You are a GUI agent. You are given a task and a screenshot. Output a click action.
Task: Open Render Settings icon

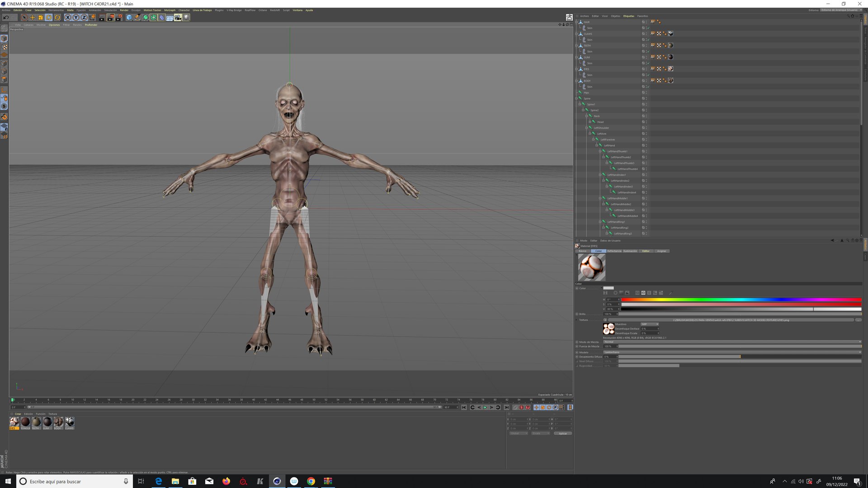[x=119, y=18]
